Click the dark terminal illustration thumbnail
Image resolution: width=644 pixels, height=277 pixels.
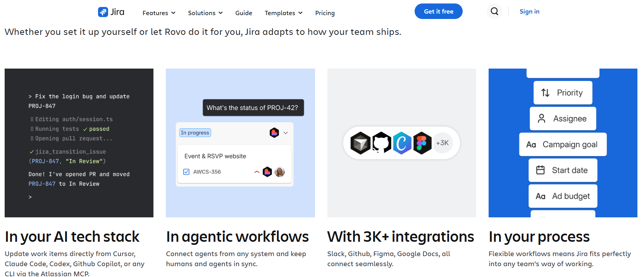click(79, 143)
